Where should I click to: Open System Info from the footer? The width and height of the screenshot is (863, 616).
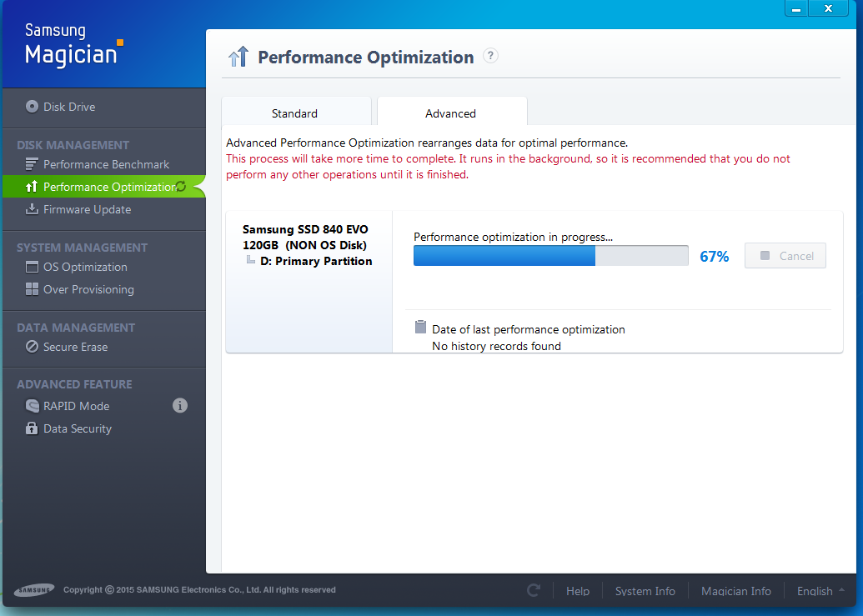645,591
